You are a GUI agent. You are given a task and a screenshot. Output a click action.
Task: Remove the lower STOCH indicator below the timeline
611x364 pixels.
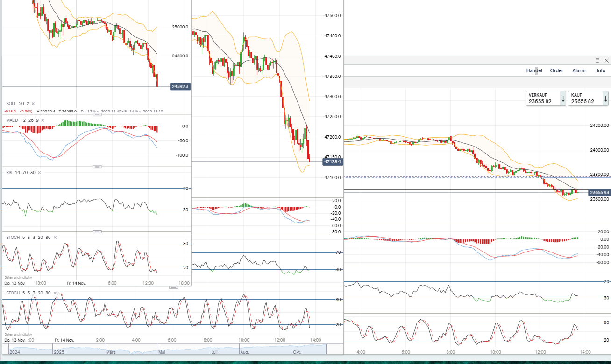tap(55, 293)
